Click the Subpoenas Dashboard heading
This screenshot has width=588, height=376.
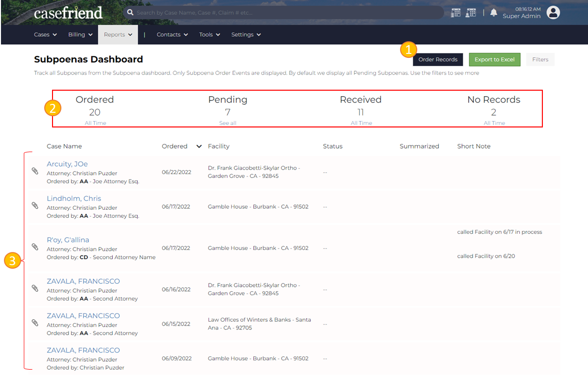tap(88, 59)
